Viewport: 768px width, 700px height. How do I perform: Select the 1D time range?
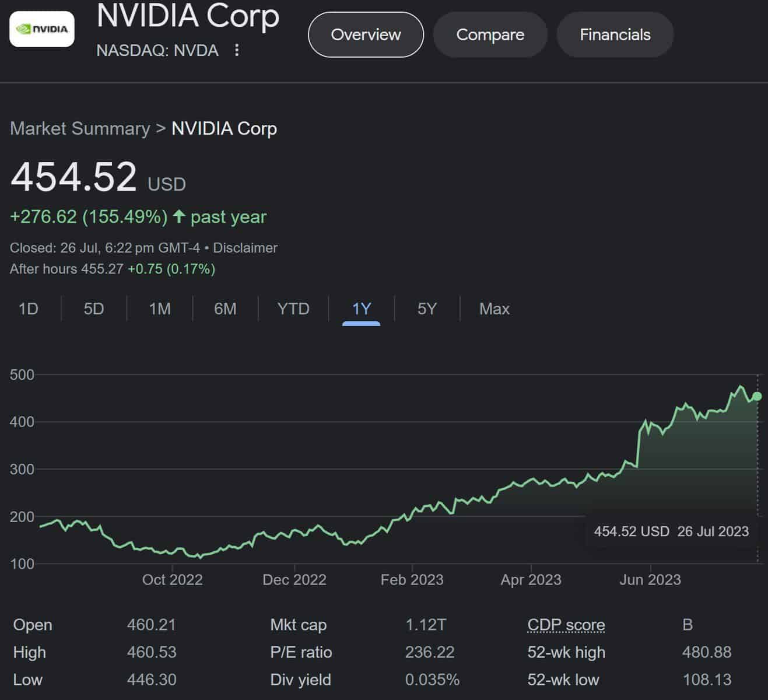[x=29, y=309]
